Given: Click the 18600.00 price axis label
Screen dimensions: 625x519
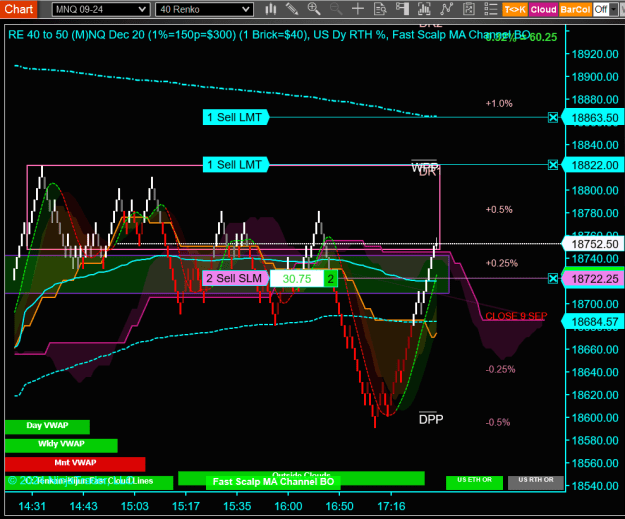Looking at the screenshot, I should (595, 418).
